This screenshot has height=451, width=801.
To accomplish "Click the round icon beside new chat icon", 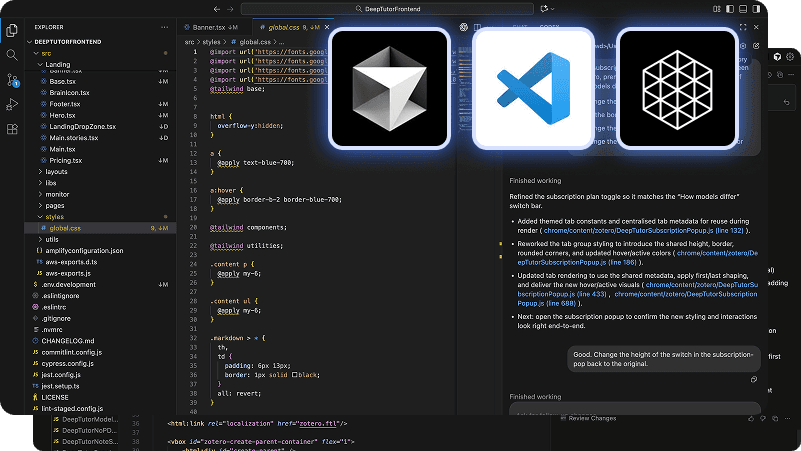I will click(x=743, y=46).
